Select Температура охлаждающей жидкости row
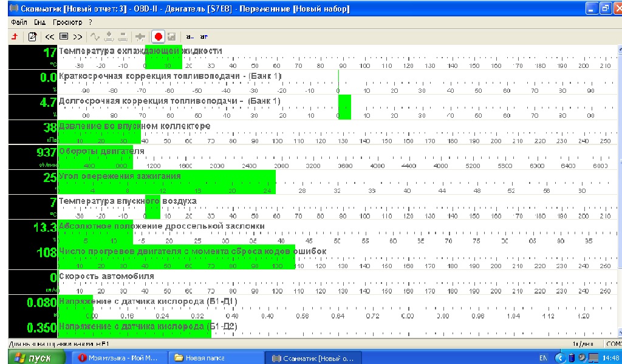Image resolution: width=622 pixels, height=364 pixels. [x=313, y=57]
